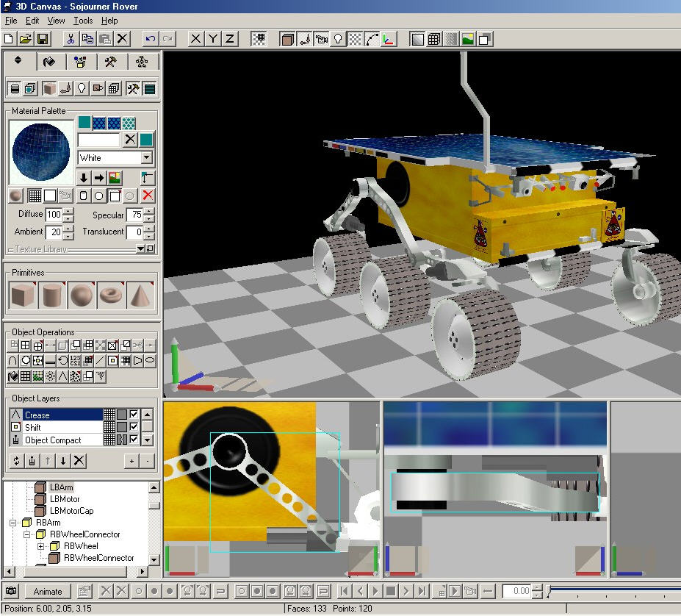Insert a sphere primitive
This screenshot has width=681, height=616.
(x=81, y=296)
